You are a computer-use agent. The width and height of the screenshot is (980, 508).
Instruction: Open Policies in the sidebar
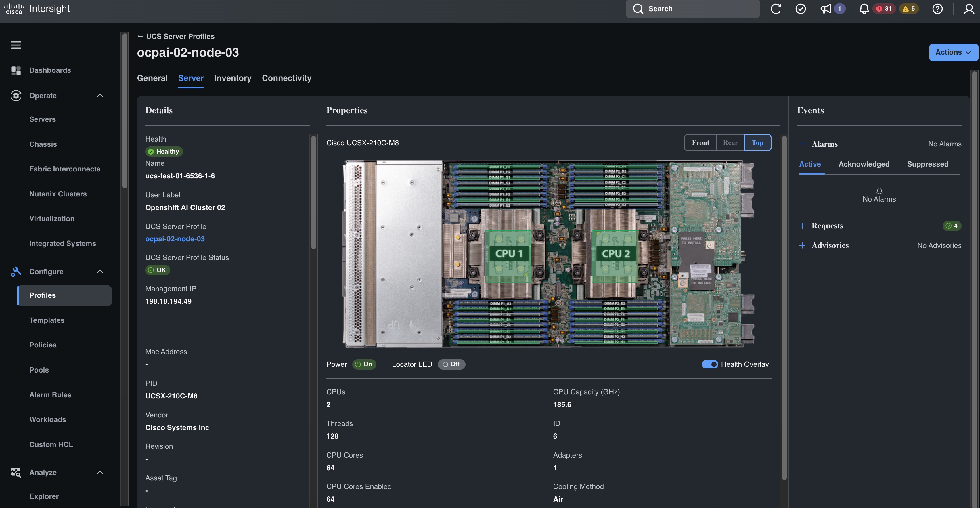click(43, 345)
